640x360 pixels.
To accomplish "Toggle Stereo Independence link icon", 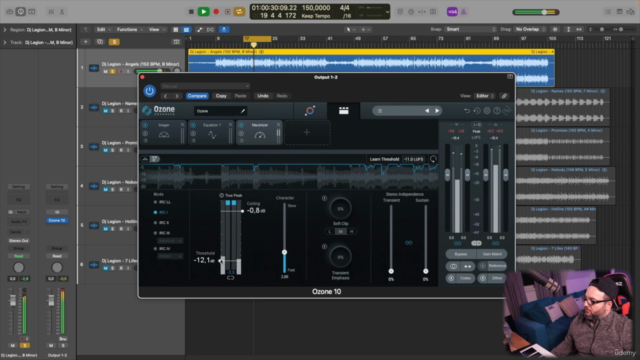I will pos(408,243).
